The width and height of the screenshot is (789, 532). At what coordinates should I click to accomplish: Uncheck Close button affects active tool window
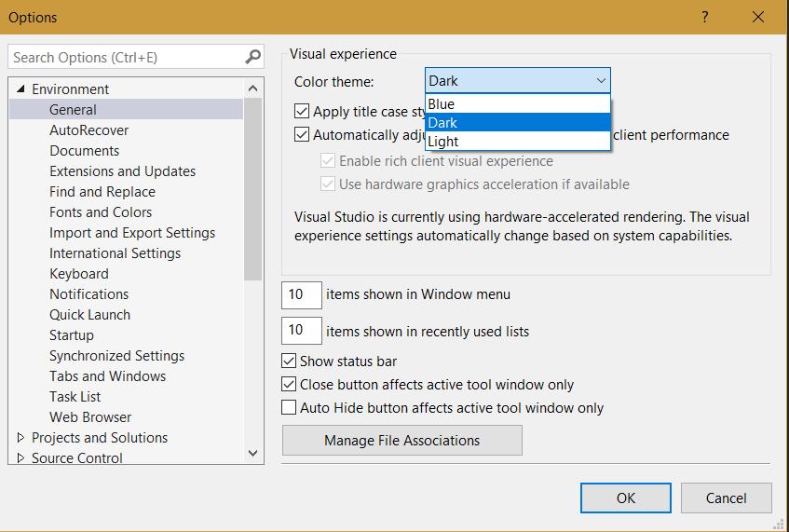[289, 384]
